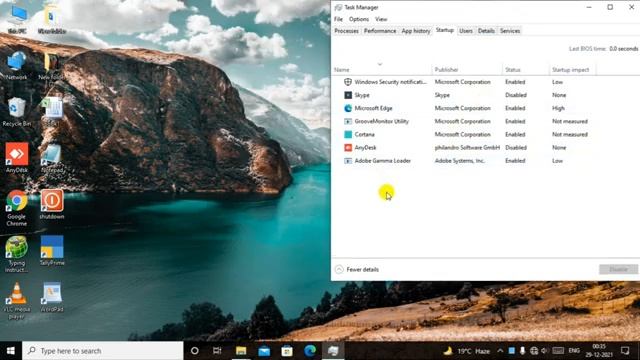Switch to the Startup tab
This screenshot has width=640, height=360.
click(444, 30)
